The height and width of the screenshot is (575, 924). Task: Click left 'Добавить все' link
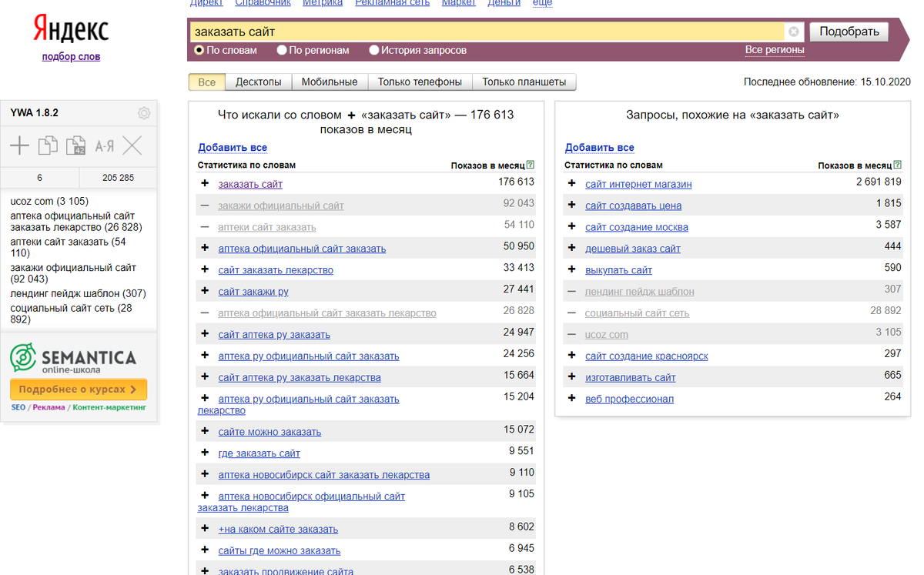click(233, 148)
